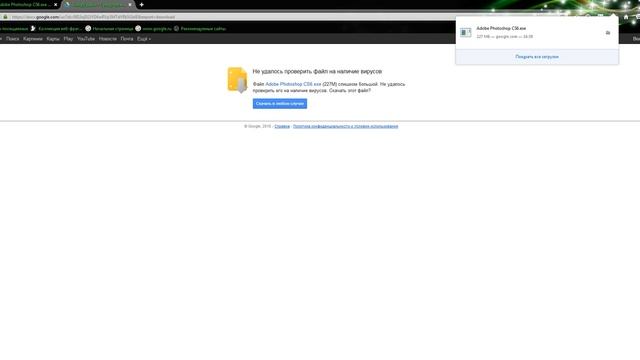Close the 'Adobe Photoshop CS6.exe' tab

(x=56, y=4)
